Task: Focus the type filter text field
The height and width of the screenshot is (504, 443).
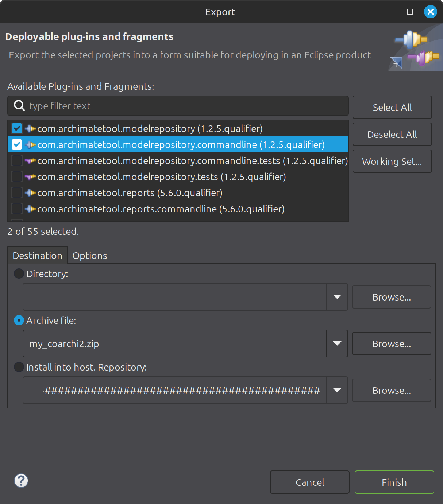Action: pyautogui.click(x=178, y=106)
